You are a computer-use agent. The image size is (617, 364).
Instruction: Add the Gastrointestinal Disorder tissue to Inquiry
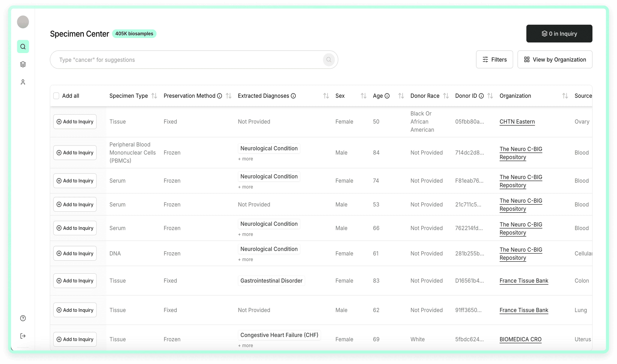[75, 281]
